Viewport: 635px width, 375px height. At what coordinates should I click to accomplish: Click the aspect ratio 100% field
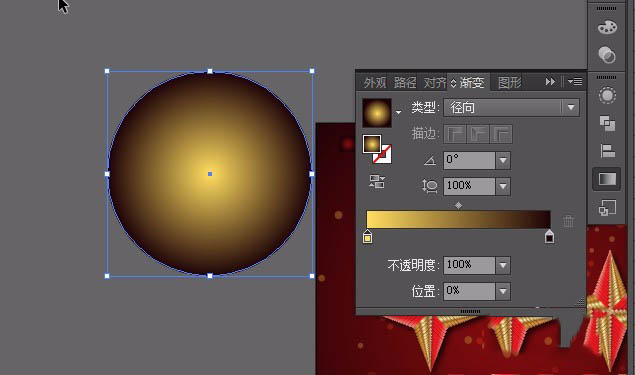[469, 186]
